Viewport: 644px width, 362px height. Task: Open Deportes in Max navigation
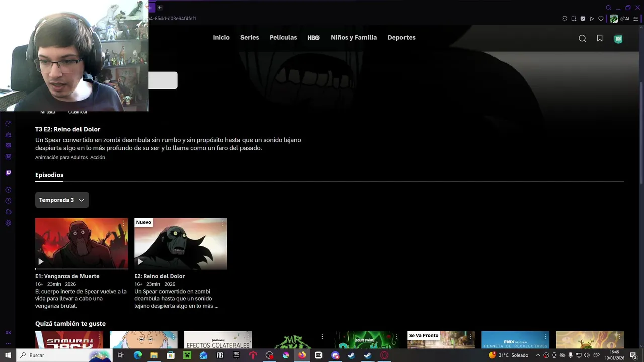401,38
